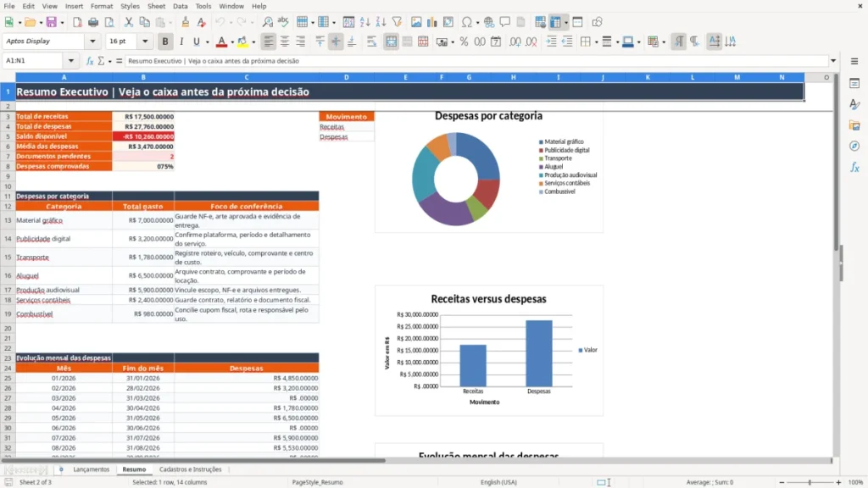Open the Tools menu
The height and width of the screenshot is (488, 868).
click(203, 6)
